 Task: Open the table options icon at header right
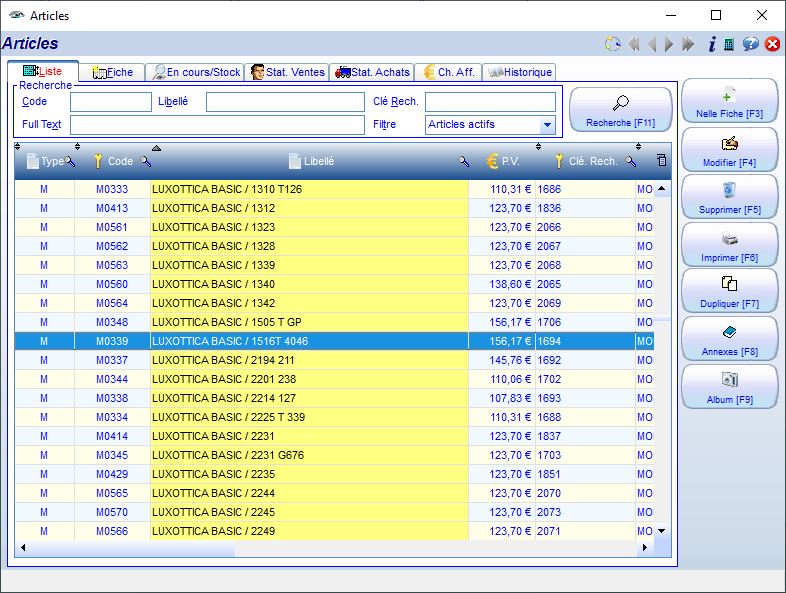point(662,160)
